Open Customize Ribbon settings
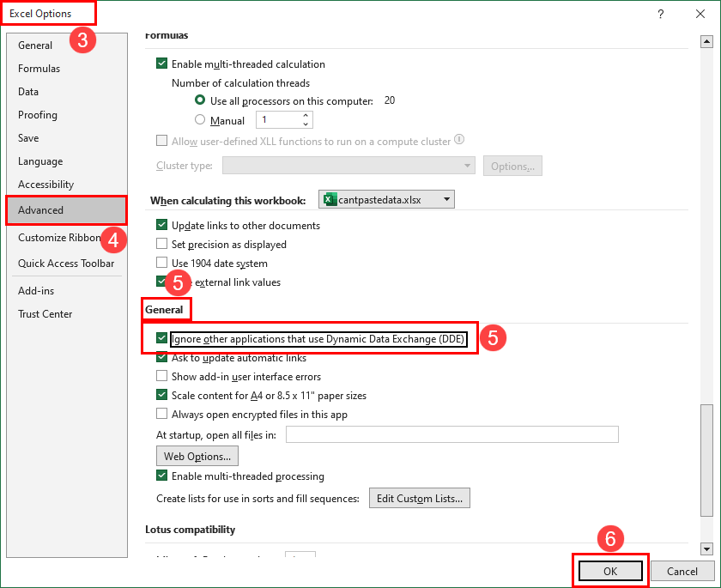721x588 pixels. 59,238
